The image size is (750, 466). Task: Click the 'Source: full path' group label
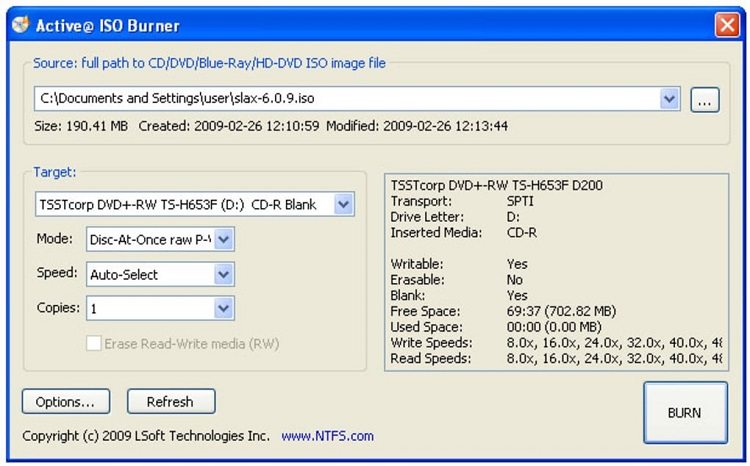(209, 63)
